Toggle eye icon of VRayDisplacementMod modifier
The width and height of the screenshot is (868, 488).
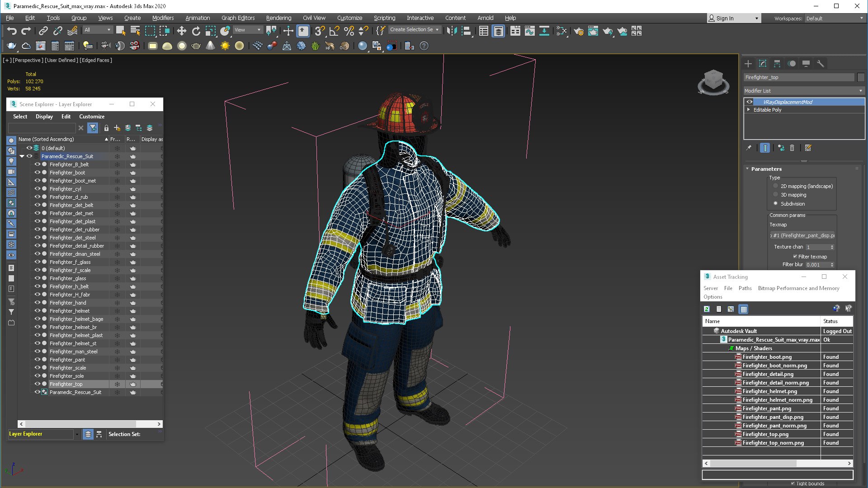(750, 102)
